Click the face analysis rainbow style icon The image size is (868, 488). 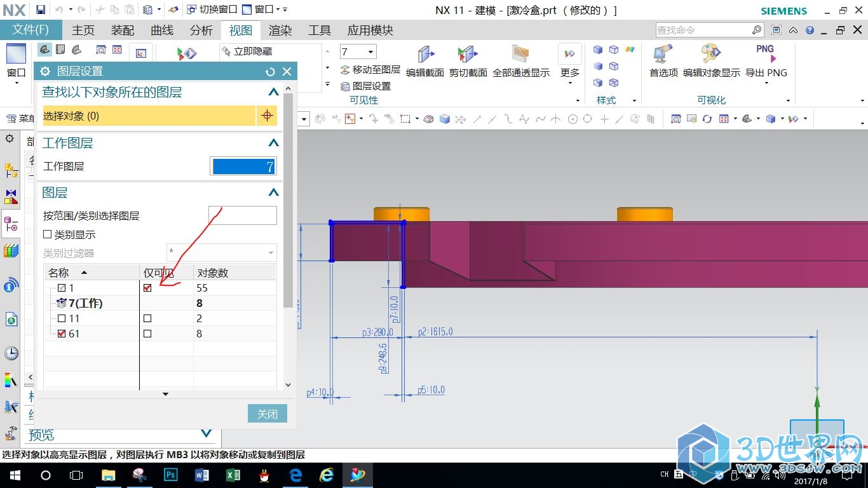click(630, 50)
